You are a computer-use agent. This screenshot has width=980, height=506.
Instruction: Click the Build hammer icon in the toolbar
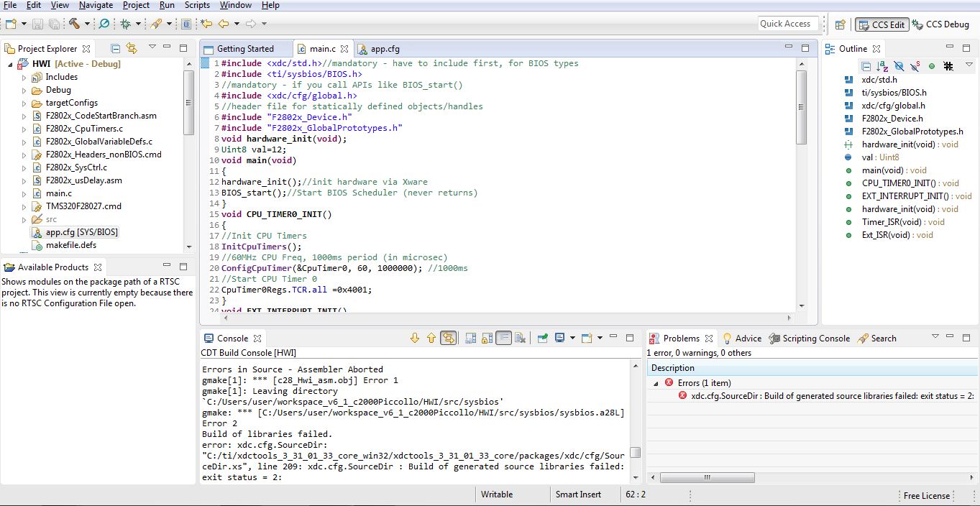(x=74, y=24)
